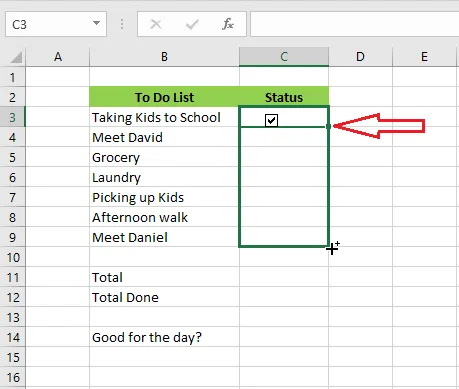The width and height of the screenshot is (459, 389).
Task: Select row 3 header
Action: [x=13, y=117]
